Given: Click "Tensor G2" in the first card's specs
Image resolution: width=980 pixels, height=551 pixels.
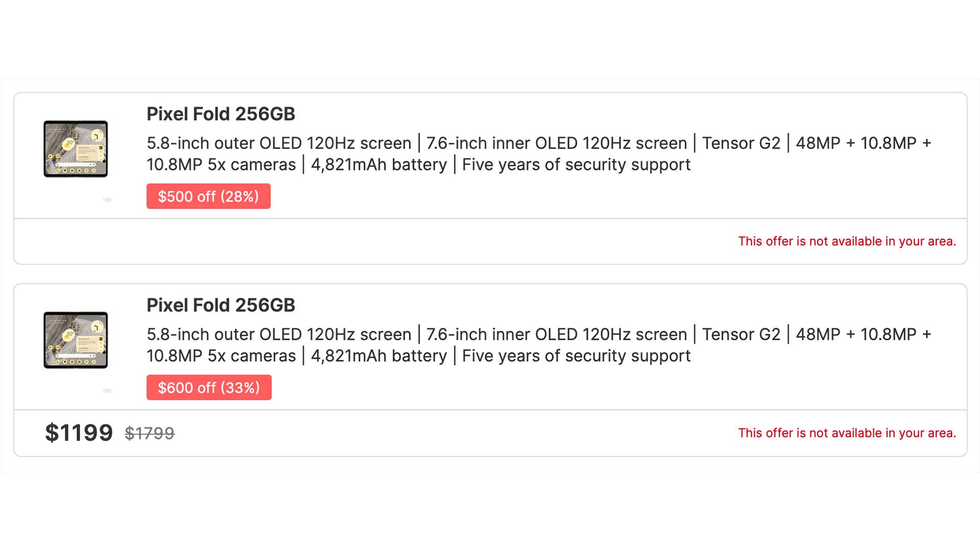Looking at the screenshot, I should click(x=741, y=143).
